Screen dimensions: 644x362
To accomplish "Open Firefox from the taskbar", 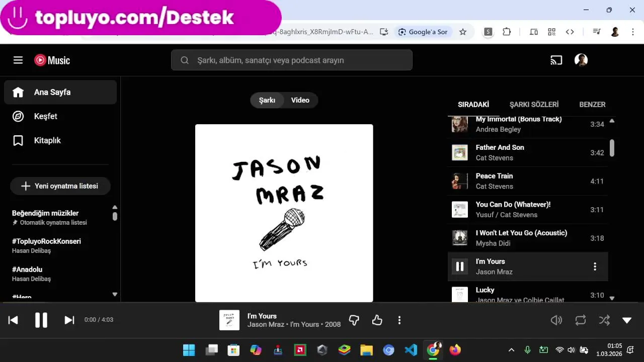I will pos(455,350).
